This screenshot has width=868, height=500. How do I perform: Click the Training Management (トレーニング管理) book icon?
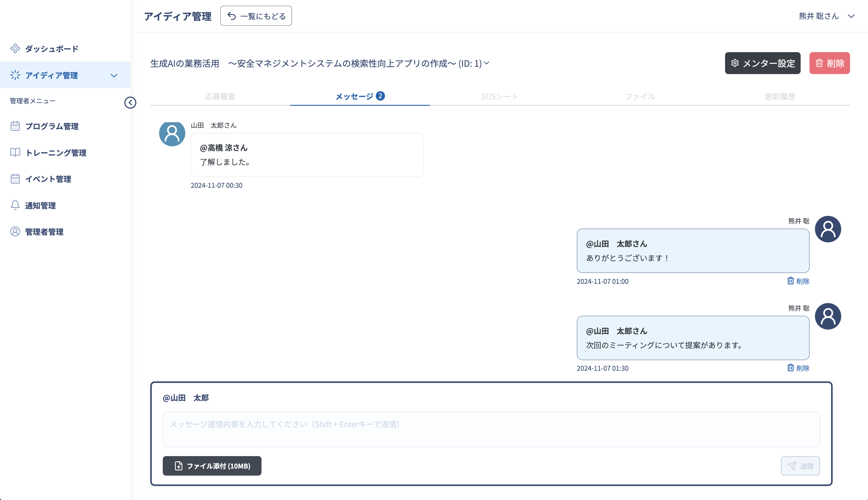click(15, 152)
